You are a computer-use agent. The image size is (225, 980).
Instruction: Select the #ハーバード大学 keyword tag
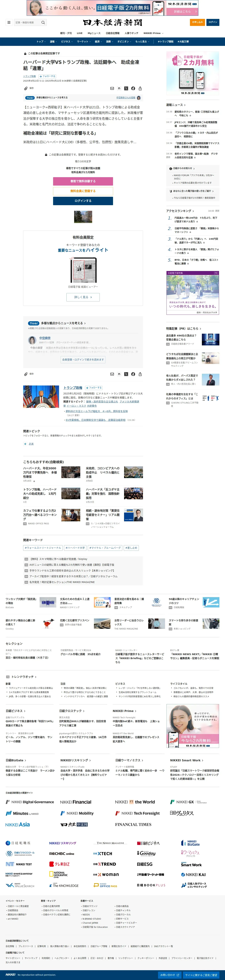click(x=75, y=548)
